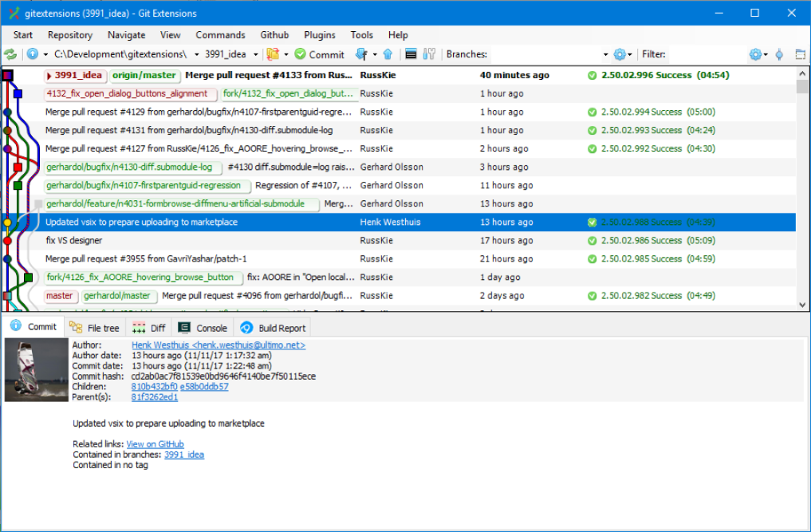This screenshot has height=532, width=811.
Task: Open settings via the wrench tools icon
Action: (429, 54)
